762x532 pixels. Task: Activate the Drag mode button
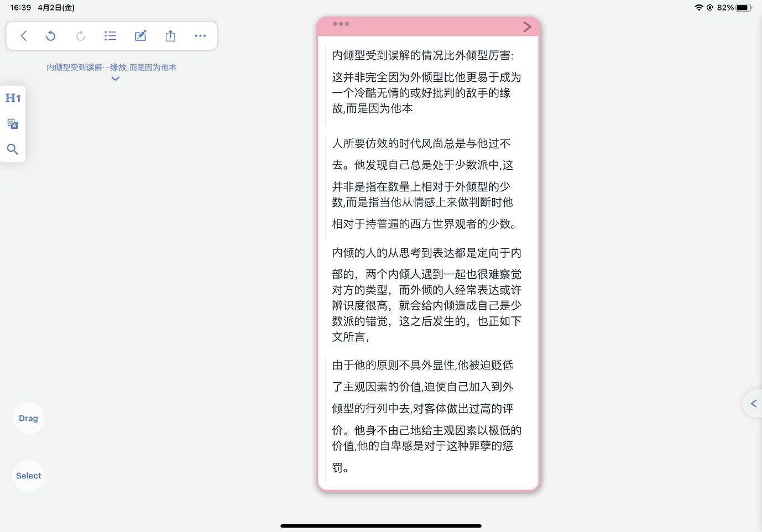click(x=28, y=418)
